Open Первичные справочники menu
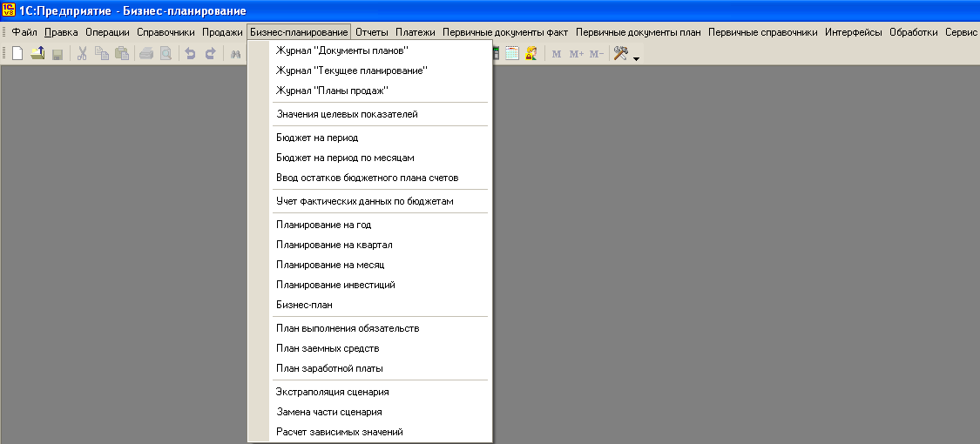 tap(762, 32)
